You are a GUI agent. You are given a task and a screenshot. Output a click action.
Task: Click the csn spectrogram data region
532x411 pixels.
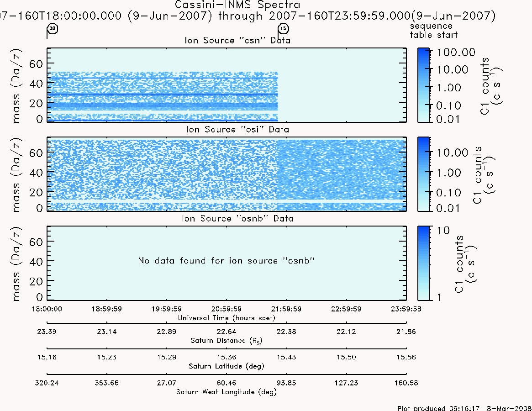pyautogui.click(x=163, y=96)
